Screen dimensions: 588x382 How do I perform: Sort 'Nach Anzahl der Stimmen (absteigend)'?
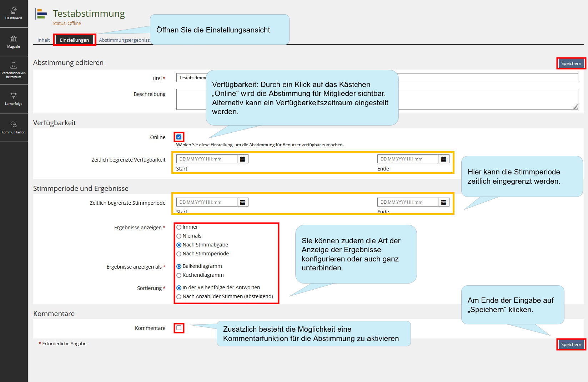179,297
